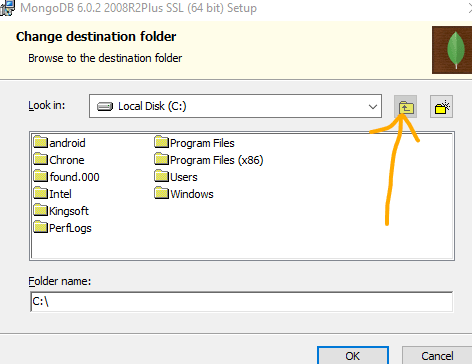Click the dropdown arrow of Look in
The image size is (472, 364).
click(373, 107)
